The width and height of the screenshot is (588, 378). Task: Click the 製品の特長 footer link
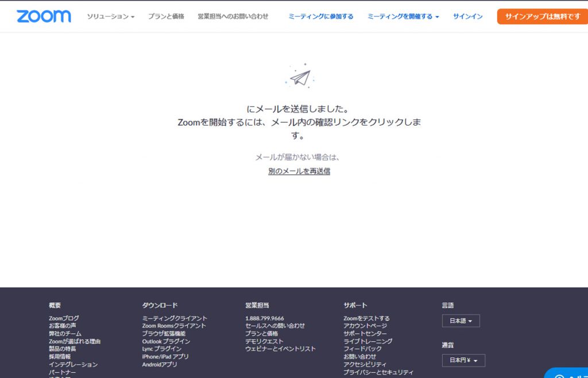(62, 349)
